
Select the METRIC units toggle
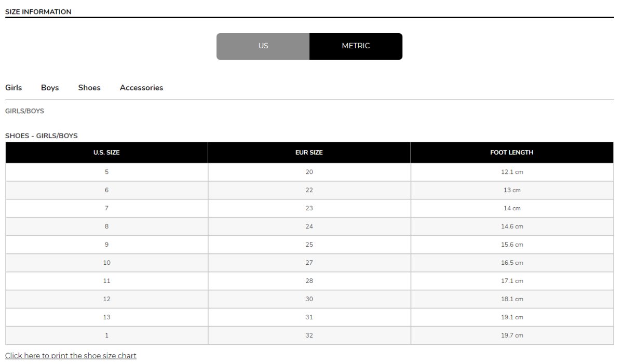(356, 46)
